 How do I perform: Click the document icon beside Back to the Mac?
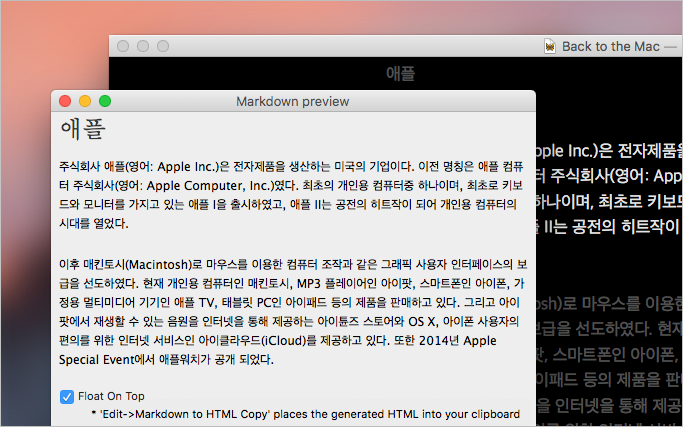click(x=550, y=46)
